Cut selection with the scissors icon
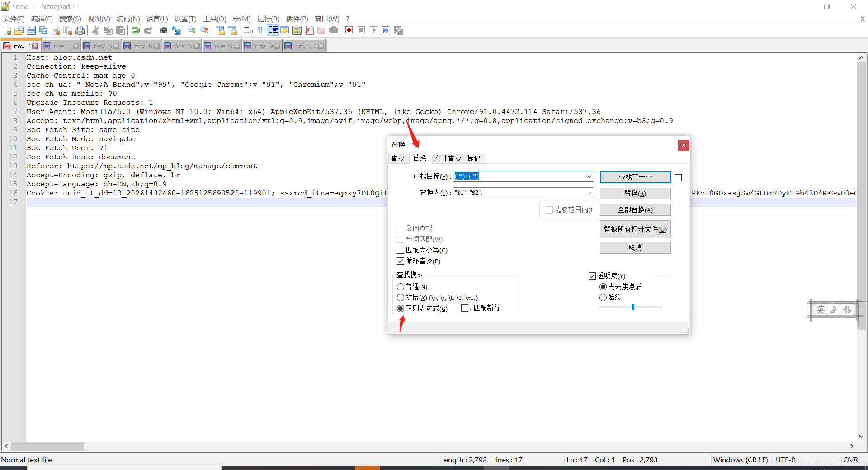The height and width of the screenshot is (470, 868). click(x=95, y=30)
